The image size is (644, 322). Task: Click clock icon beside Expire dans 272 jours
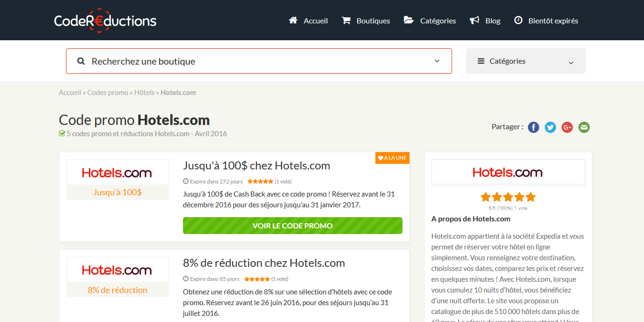(x=186, y=182)
